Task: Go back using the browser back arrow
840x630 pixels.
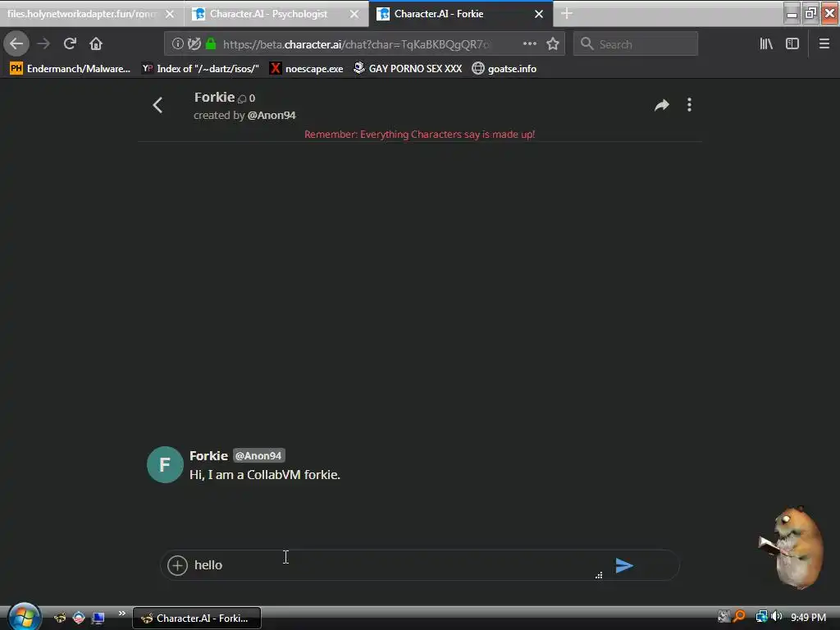Action: point(16,43)
